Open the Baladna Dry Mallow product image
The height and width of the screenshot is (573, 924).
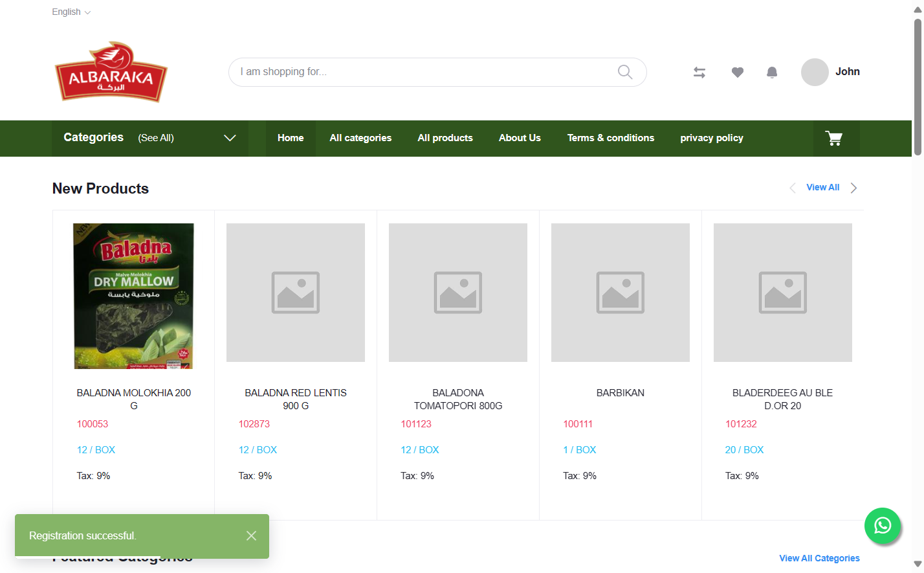[134, 297]
